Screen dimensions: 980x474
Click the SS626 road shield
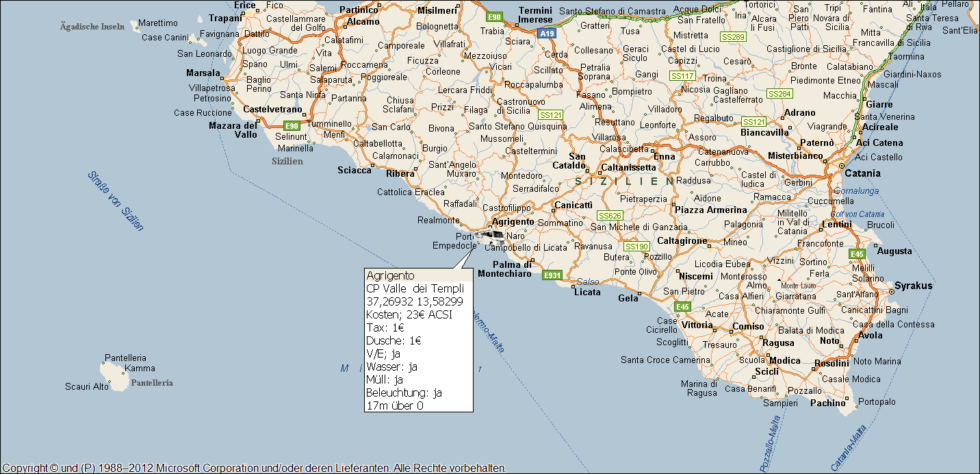point(609,215)
